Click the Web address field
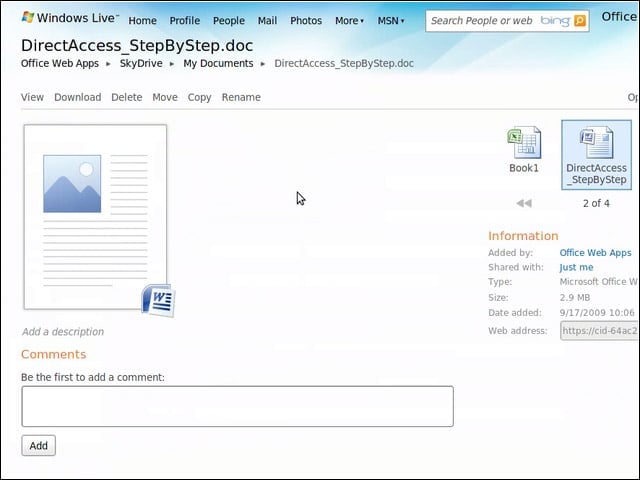Viewport: 640px width, 480px height. 599,331
